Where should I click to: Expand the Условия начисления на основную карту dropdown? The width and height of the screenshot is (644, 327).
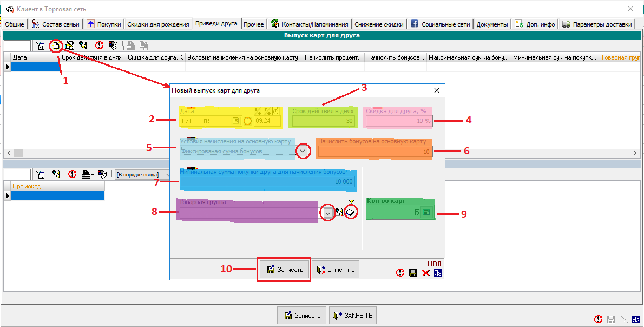[304, 152]
